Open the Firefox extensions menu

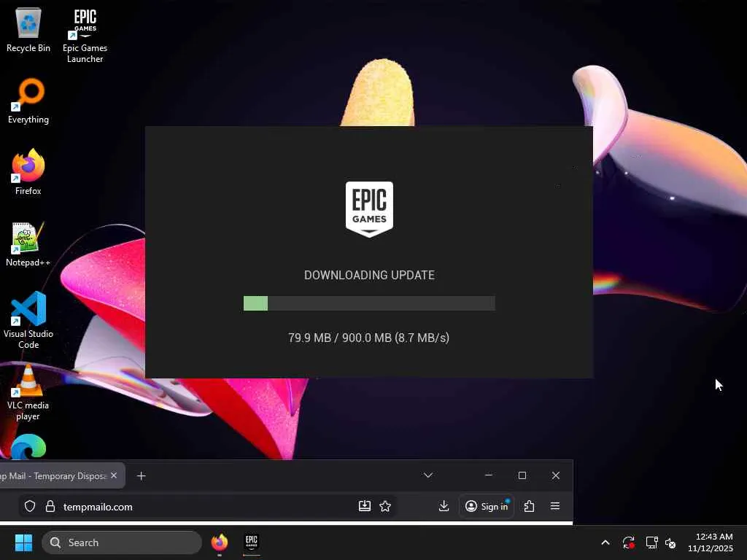click(x=529, y=506)
